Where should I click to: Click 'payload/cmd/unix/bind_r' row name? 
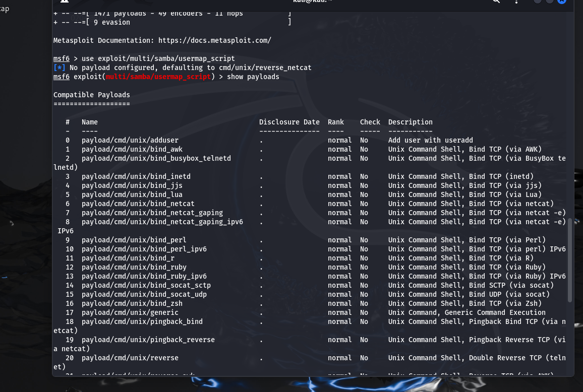coord(128,258)
